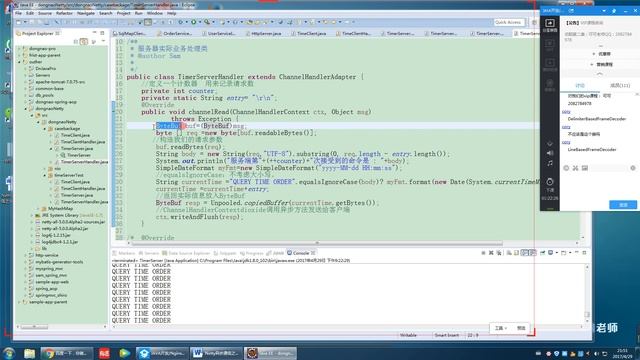Collapse the TimerServer.java node
The height and width of the screenshot is (360, 640).
pos(51,149)
